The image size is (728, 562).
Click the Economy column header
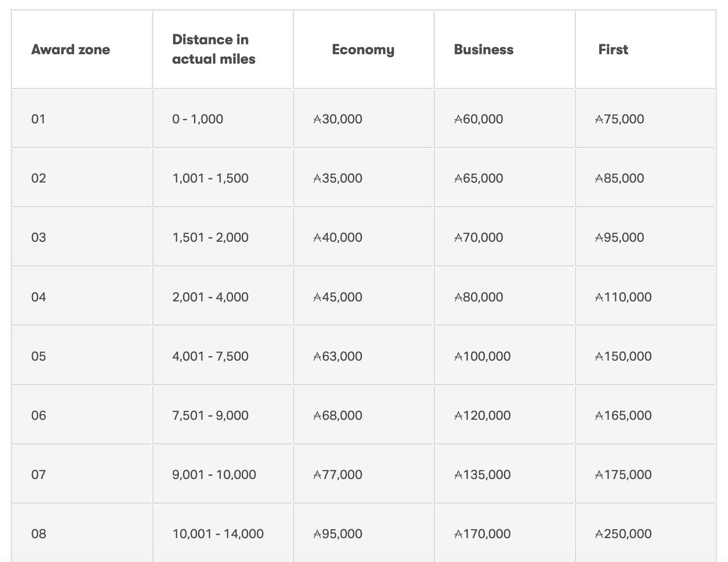363,50
